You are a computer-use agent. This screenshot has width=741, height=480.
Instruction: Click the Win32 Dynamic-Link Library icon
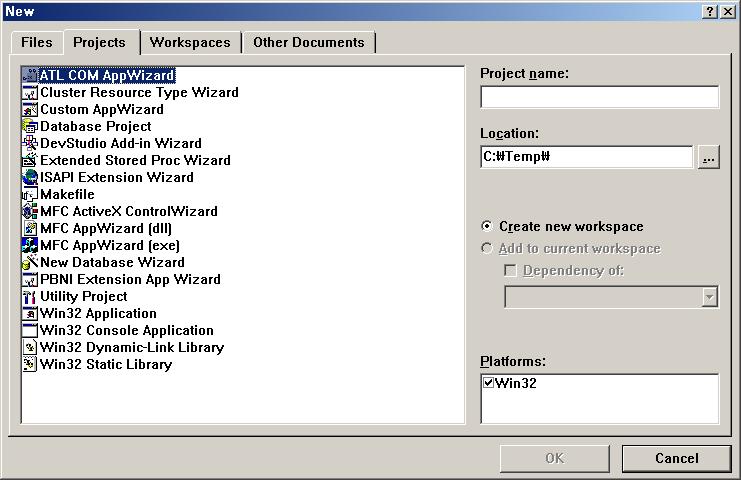(30, 347)
